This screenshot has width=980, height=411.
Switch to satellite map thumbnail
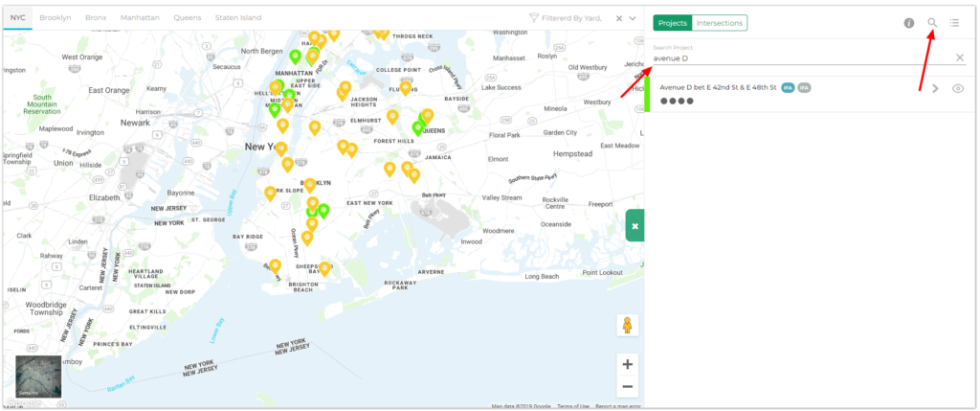pyautogui.click(x=38, y=377)
